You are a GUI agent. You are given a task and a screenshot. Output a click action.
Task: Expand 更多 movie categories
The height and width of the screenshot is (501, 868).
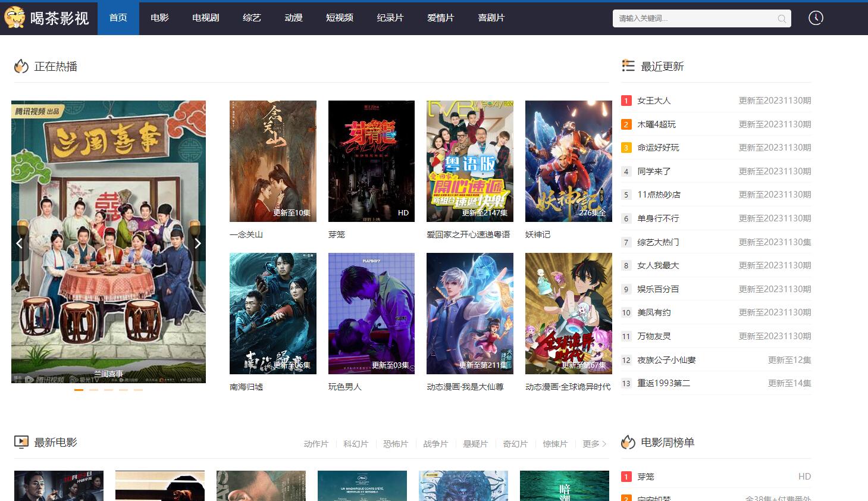(594, 444)
